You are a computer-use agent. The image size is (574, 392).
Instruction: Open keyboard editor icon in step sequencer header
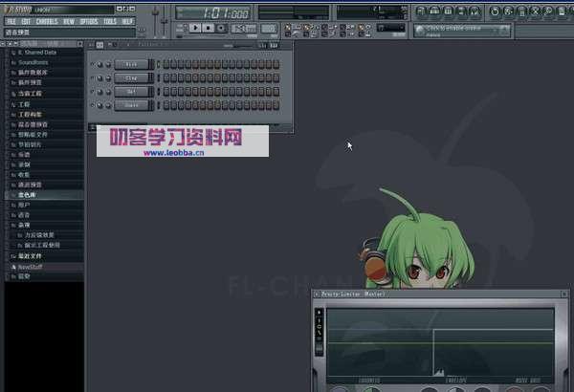(x=274, y=45)
